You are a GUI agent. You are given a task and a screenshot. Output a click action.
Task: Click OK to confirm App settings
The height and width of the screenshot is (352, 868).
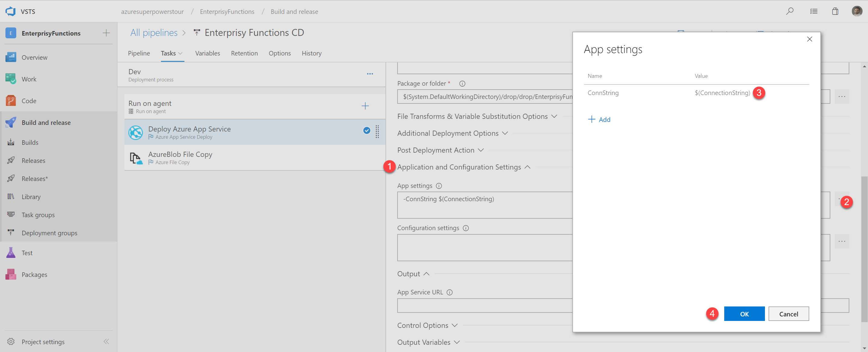point(744,314)
